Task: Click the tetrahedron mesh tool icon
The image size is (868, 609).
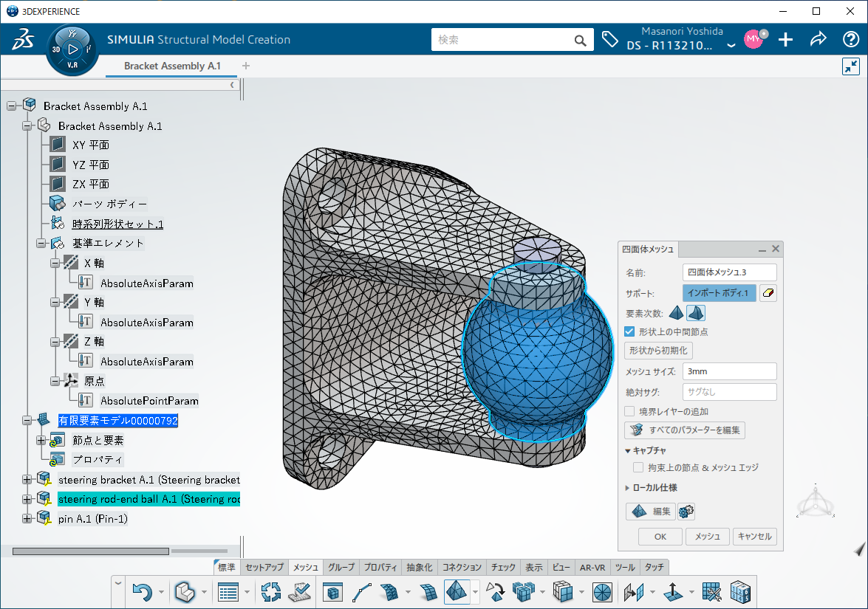Action: click(x=457, y=591)
